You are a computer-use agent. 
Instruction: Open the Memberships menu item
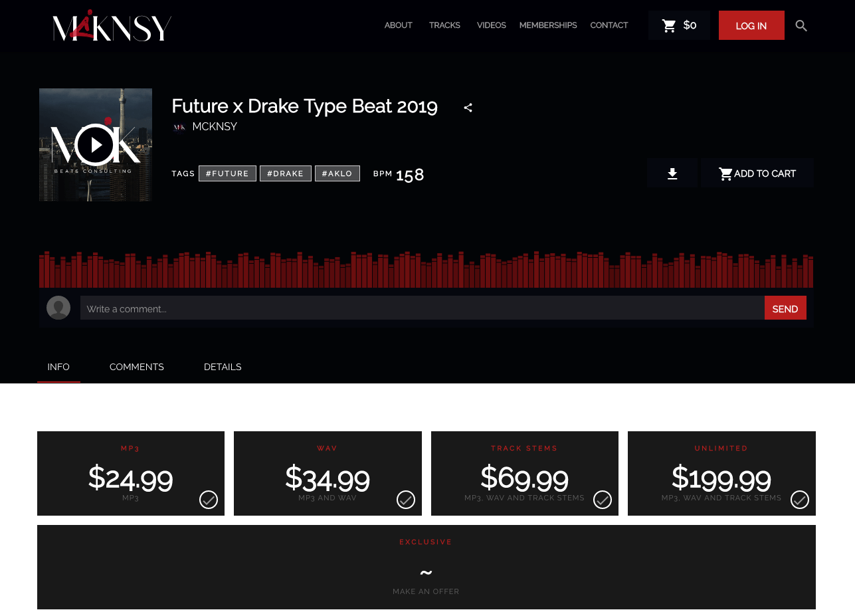tap(548, 25)
